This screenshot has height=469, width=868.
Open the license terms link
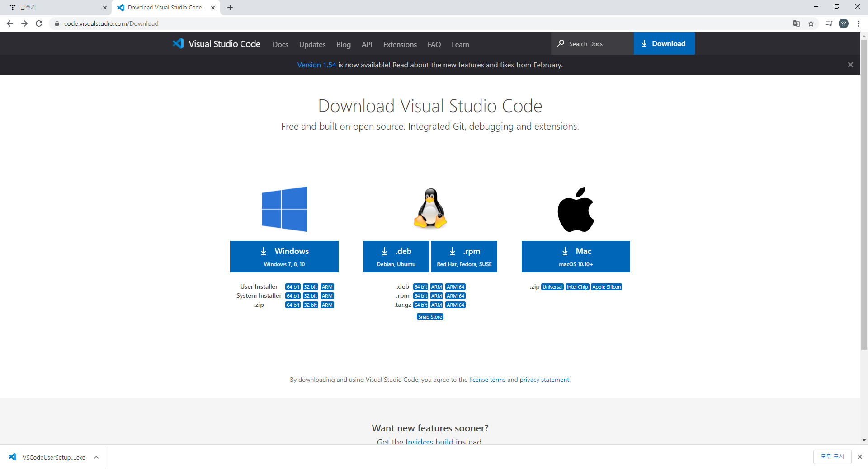point(487,380)
